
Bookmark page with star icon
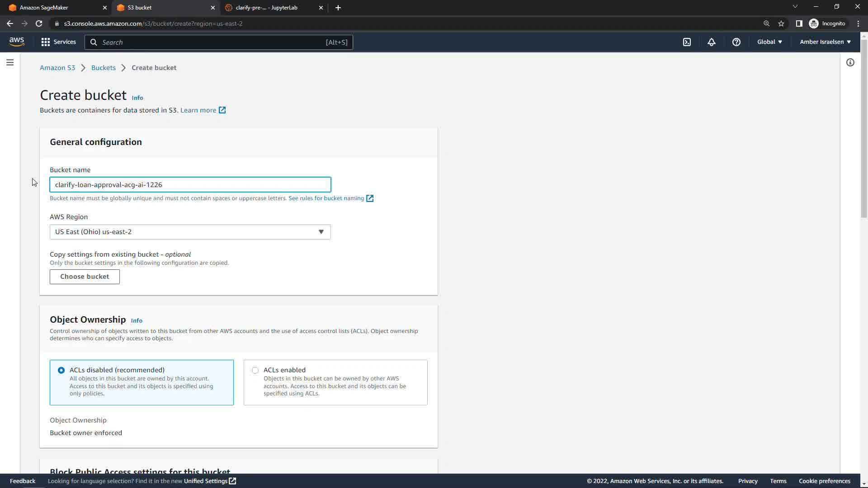pyautogui.click(x=781, y=23)
